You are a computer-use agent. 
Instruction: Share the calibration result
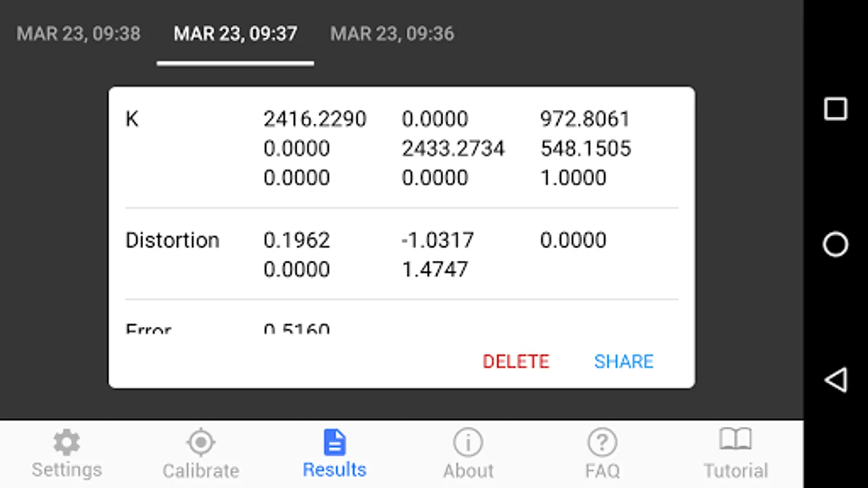point(624,361)
